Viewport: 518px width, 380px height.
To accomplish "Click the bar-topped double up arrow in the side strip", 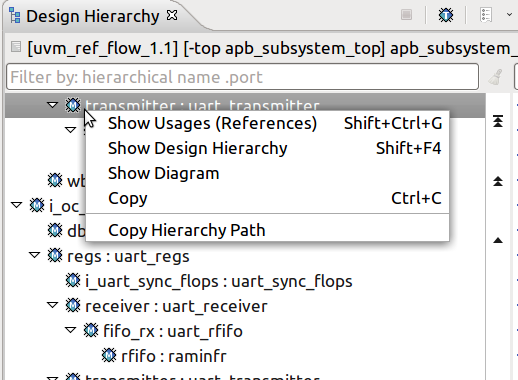I will coord(498,121).
